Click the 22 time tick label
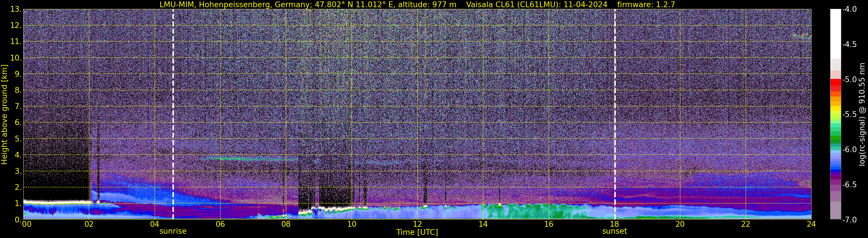Image resolution: width=868 pixels, height=238 pixels. [746, 224]
